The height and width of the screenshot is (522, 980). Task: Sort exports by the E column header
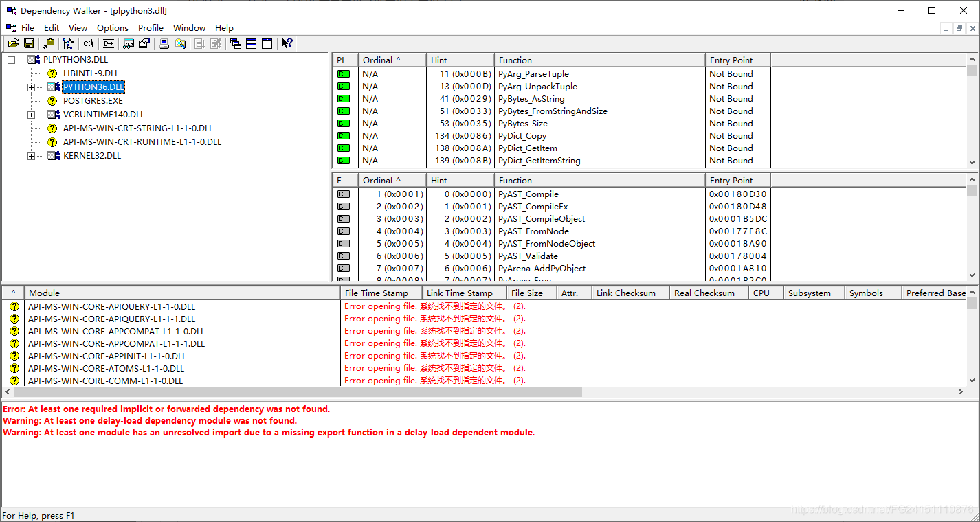coord(345,181)
